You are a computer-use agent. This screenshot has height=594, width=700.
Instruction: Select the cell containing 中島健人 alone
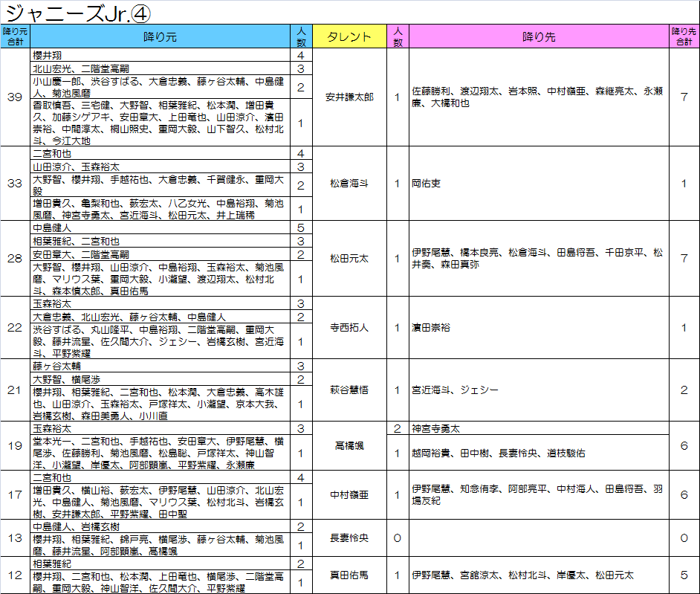coord(161,227)
